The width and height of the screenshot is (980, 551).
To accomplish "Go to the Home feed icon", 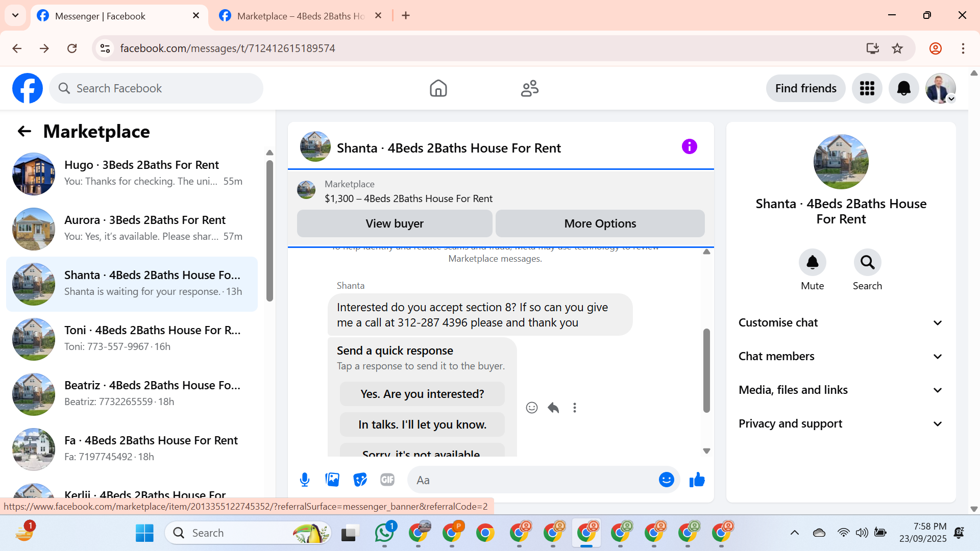I will (x=438, y=88).
